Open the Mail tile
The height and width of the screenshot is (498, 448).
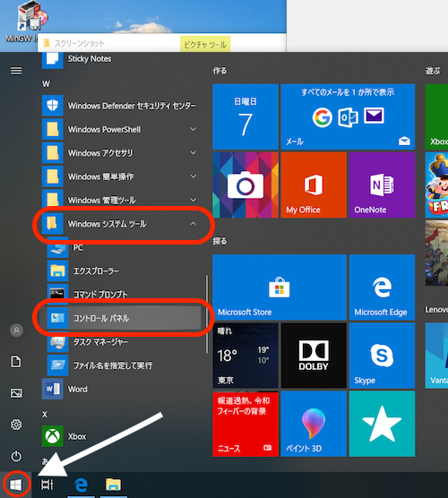coord(348,116)
